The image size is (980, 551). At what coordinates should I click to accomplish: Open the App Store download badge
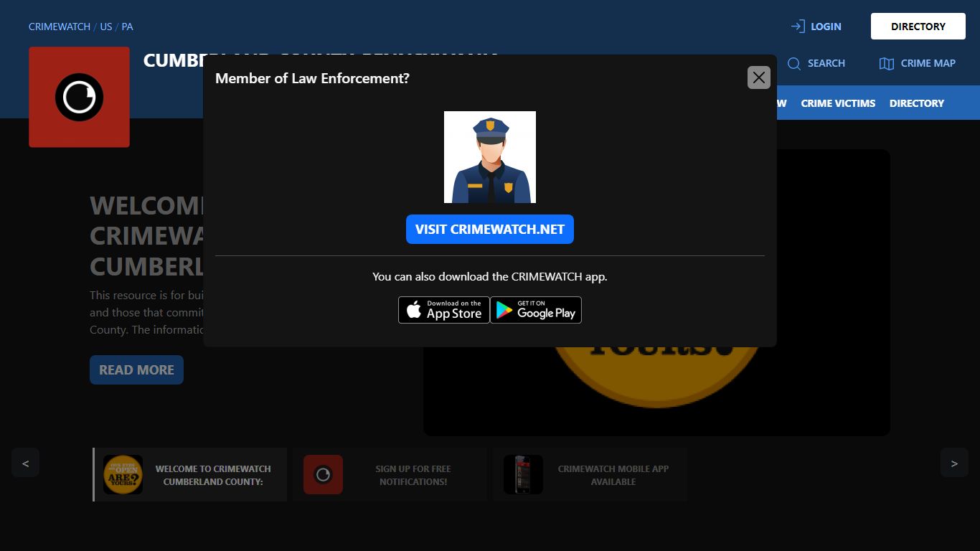[444, 310]
